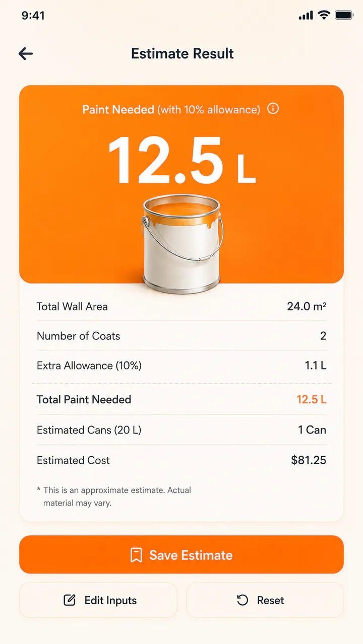Reset the estimate
This screenshot has width=363, height=644.
[x=265, y=600]
